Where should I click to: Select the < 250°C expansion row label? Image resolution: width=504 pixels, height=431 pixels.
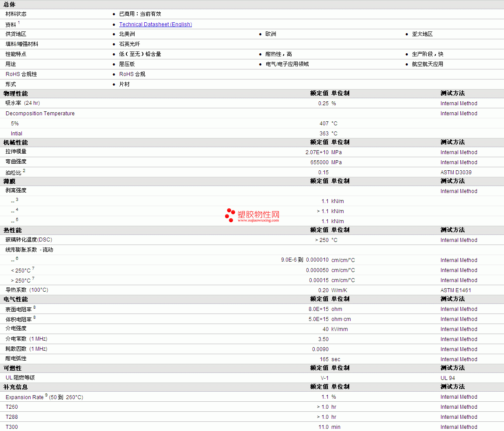(x=21, y=271)
